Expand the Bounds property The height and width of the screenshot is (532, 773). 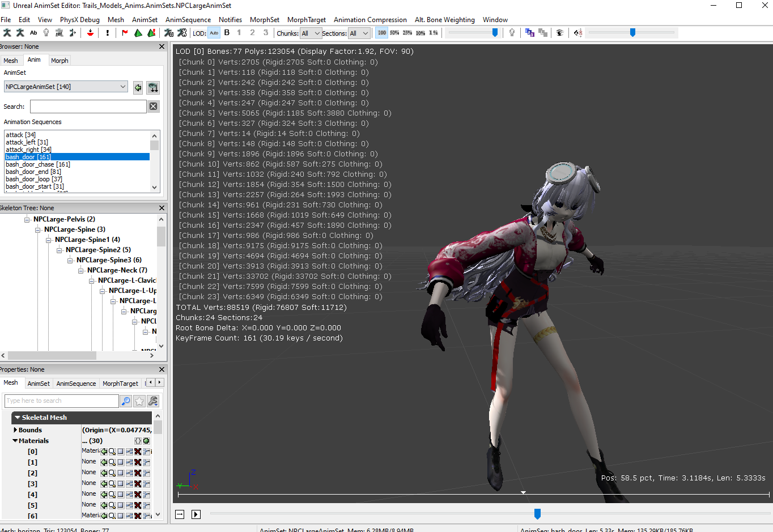click(x=15, y=430)
